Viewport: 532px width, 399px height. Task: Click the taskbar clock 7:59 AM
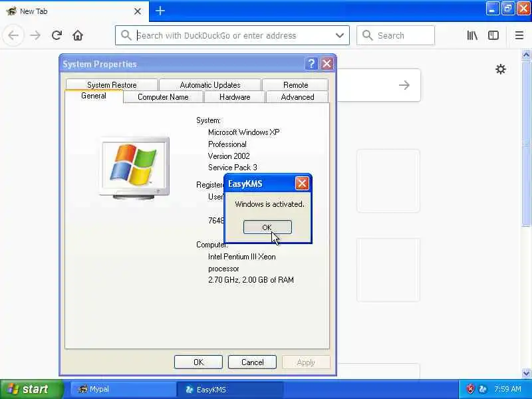507,389
